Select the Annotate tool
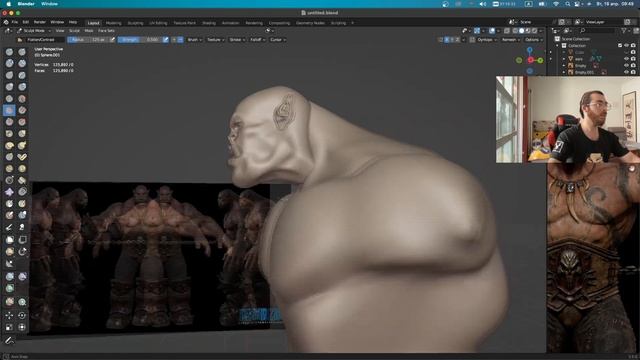 click(x=9, y=340)
